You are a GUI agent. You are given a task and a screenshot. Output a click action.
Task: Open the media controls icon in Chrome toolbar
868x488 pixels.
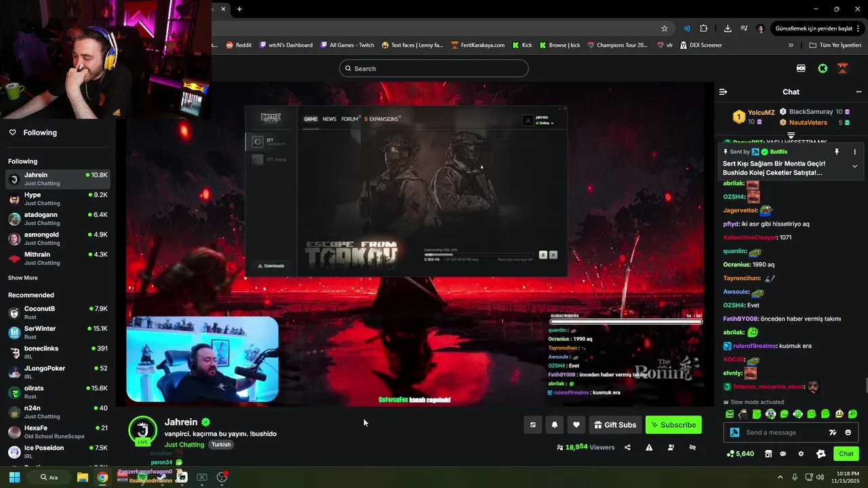[744, 28]
